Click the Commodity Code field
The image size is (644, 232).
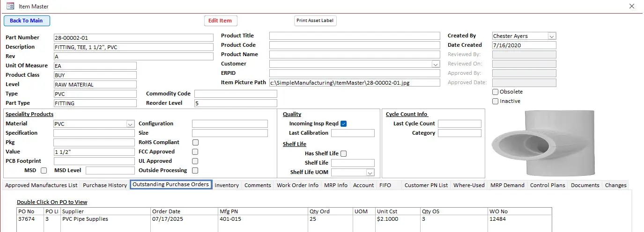coord(236,94)
